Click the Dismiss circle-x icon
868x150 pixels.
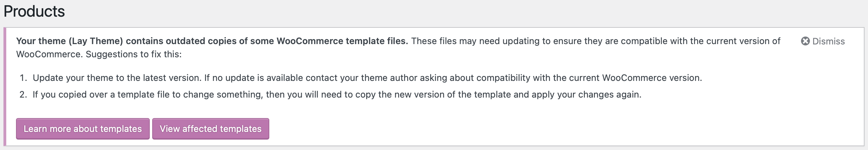click(805, 41)
